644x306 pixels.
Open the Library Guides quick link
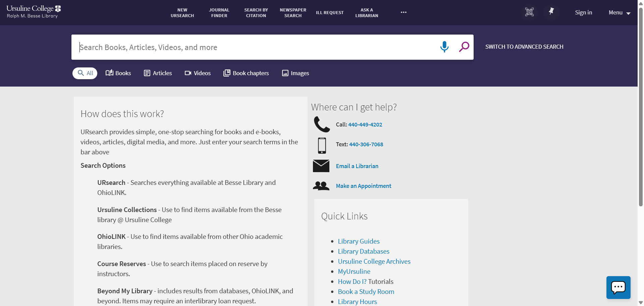click(359, 241)
